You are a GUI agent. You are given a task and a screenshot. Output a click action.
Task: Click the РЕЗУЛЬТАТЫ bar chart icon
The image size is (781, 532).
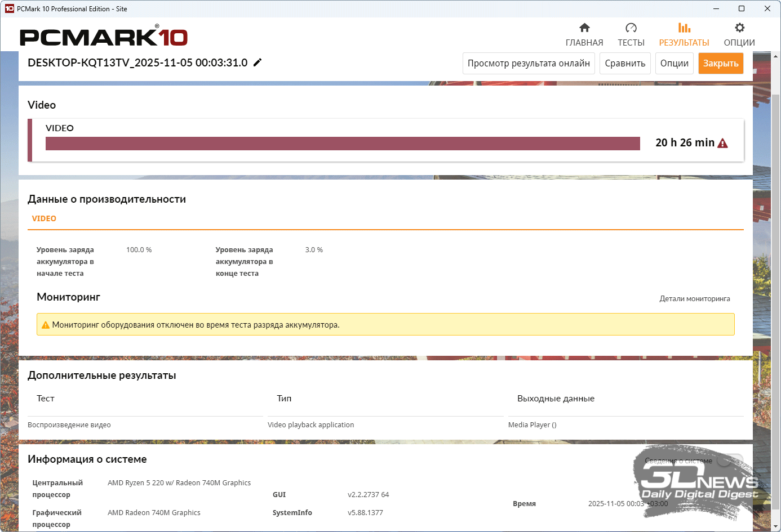(684, 28)
